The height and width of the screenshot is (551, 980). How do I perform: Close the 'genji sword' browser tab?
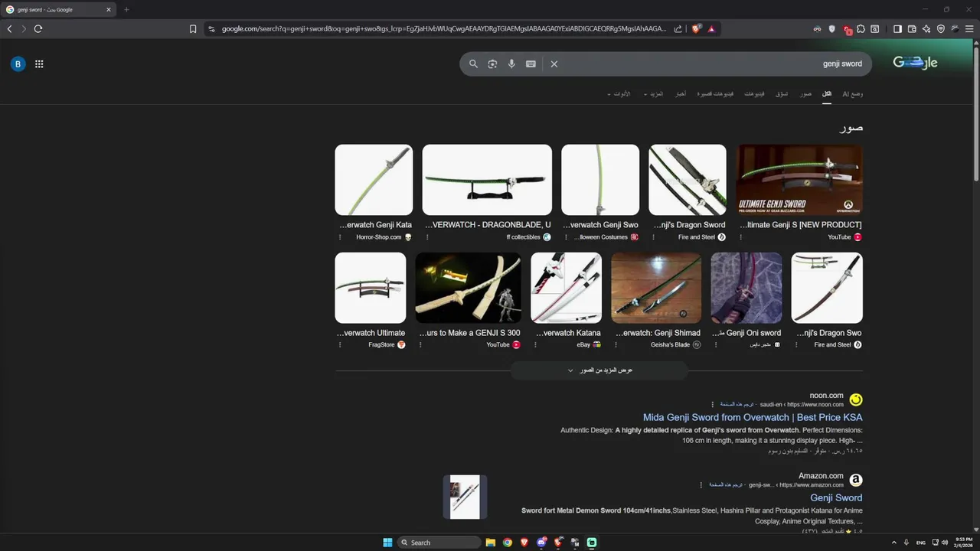[x=109, y=10]
